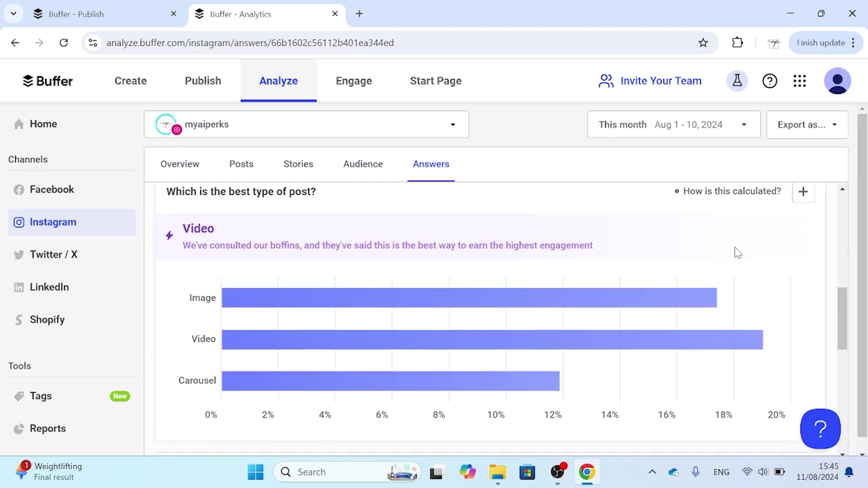Image resolution: width=868 pixels, height=488 pixels.
Task: Click the Reports pie chart icon
Action: tap(19, 429)
